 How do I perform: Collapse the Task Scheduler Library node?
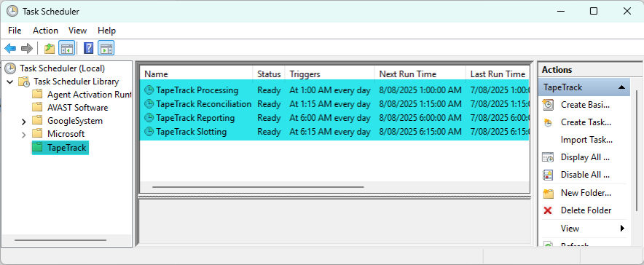point(10,82)
